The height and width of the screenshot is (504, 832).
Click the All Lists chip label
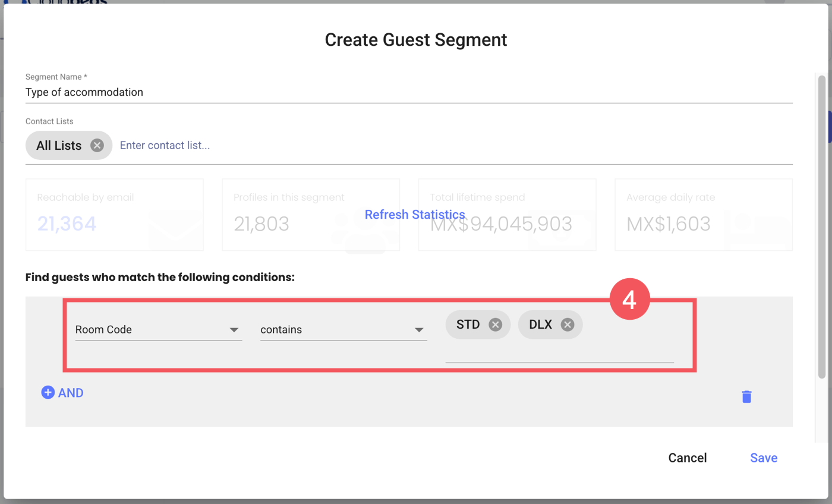click(x=59, y=146)
